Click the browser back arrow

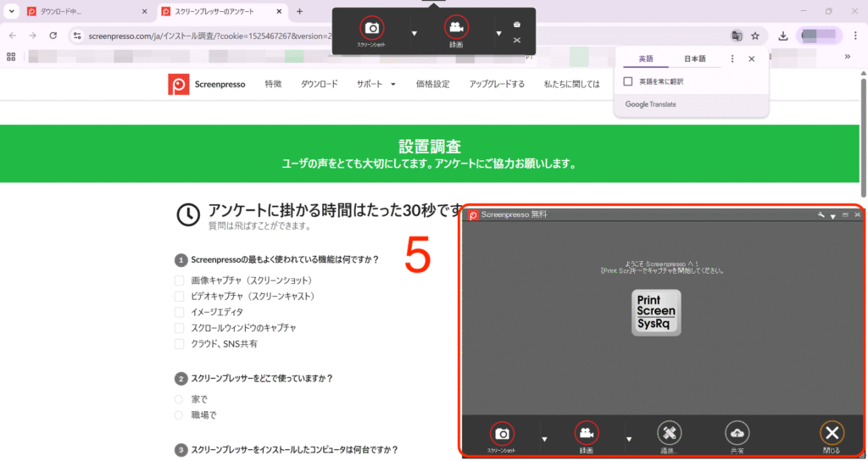[12, 36]
